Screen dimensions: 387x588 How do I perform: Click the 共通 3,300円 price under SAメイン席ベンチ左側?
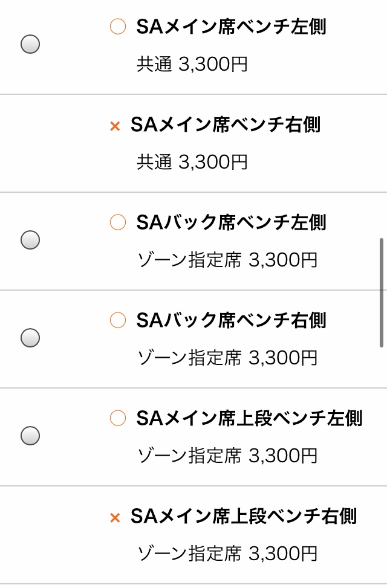click(192, 64)
